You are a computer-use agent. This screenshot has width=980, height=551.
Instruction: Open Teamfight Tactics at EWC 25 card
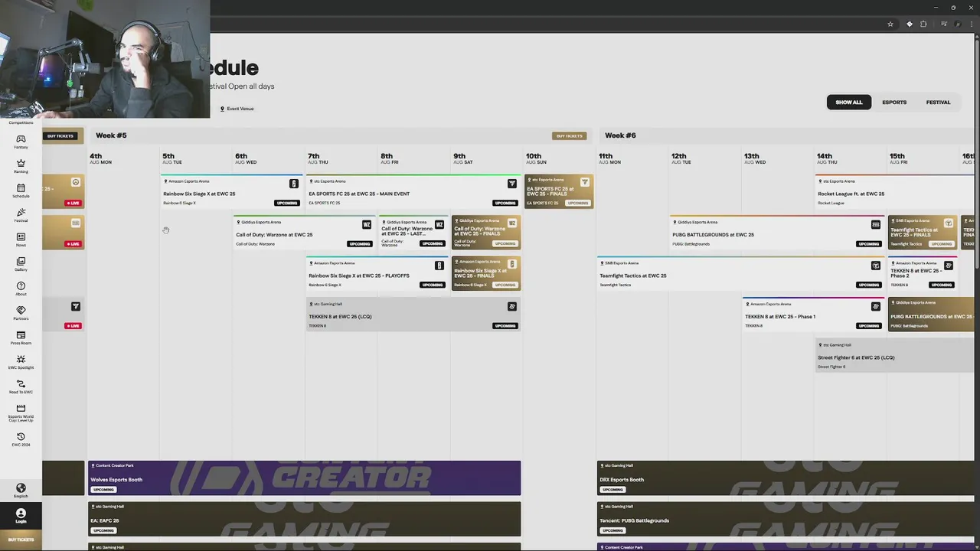click(x=740, y=274)
